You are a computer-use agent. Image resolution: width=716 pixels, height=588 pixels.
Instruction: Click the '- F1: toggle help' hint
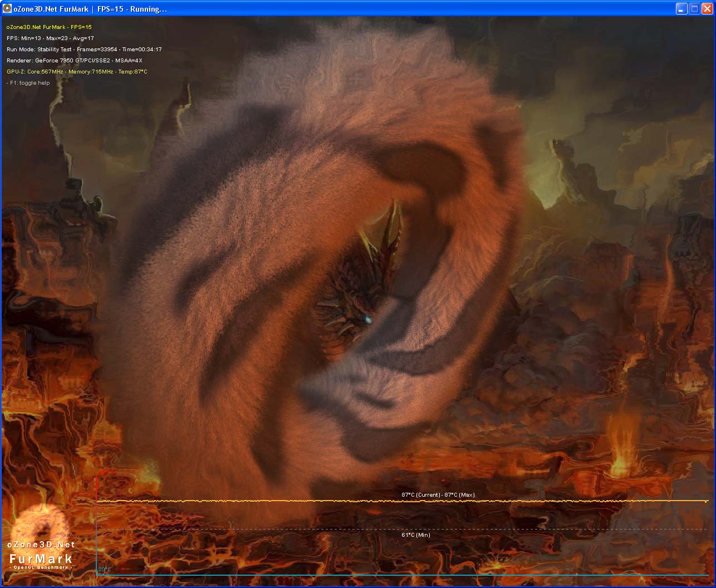click(x=28, y=82)
